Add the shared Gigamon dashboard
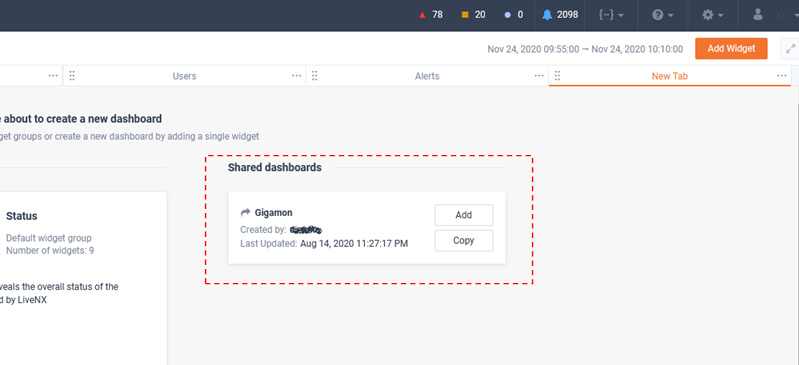799x365 pixels. point(464,215)
